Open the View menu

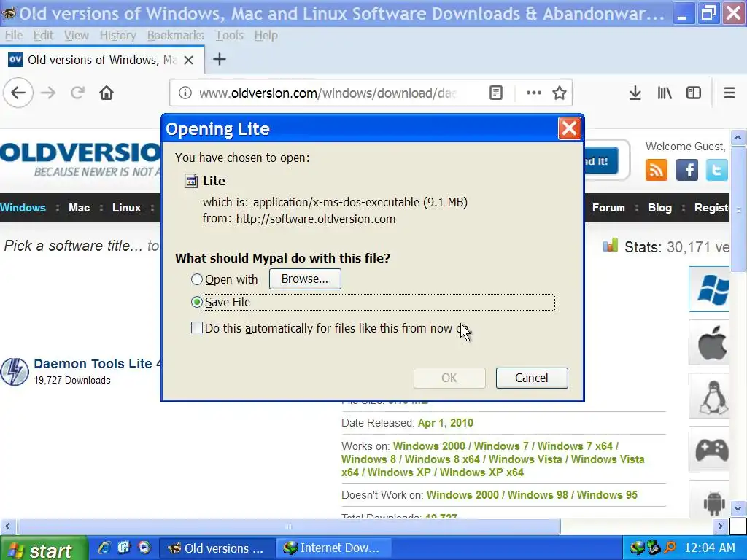click(x=76, y=35)
